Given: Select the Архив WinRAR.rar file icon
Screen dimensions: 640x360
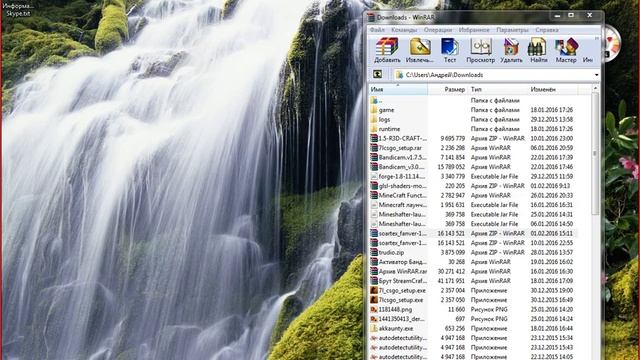Looking at the screenshot, I should point(373,271).
